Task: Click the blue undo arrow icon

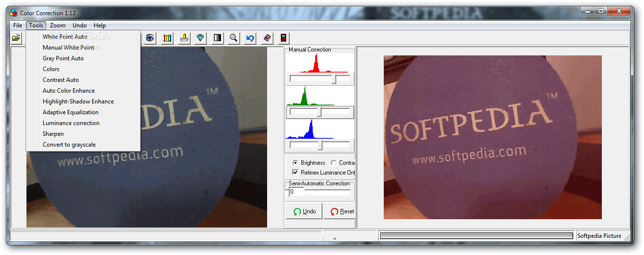Action: (x=250, y=38)
